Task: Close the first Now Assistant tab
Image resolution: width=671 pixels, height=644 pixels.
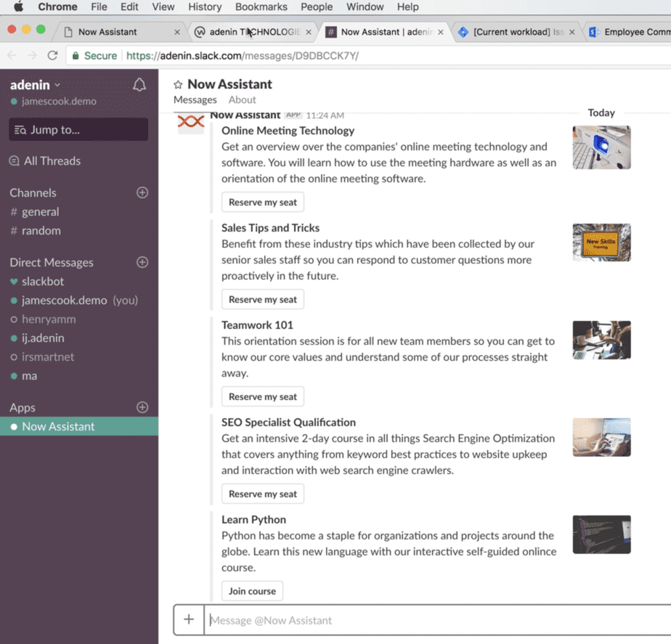Action: click(177, 32)
